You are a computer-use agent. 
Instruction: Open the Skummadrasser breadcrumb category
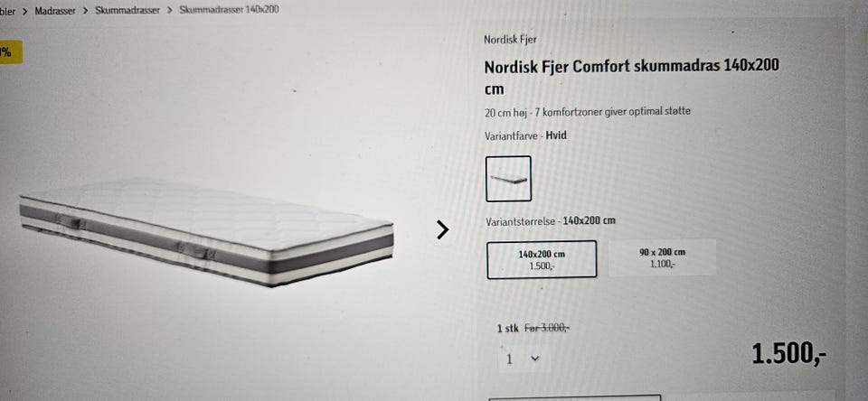pyautogui.click(x=127, y=11)
